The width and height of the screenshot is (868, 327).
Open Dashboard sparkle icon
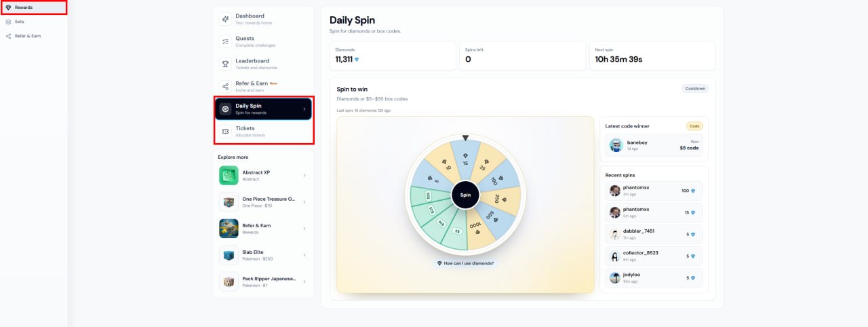pos(225,19)
